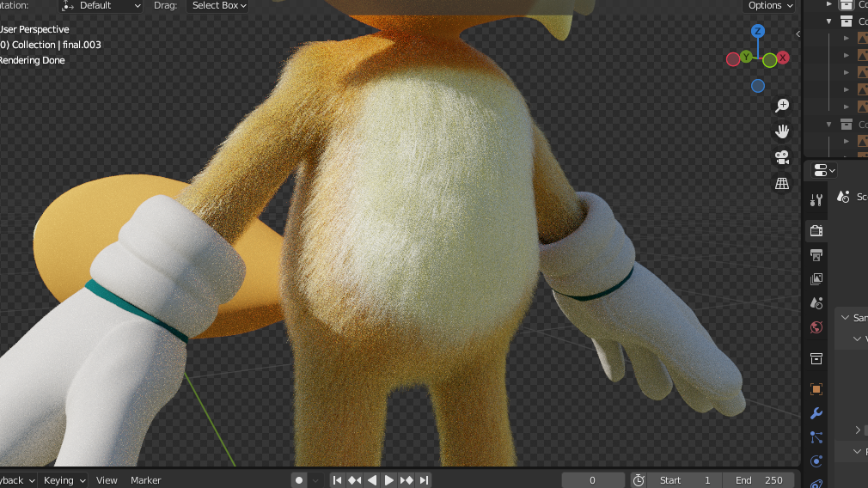Show the sidebar with small arrow

point(798,34)
